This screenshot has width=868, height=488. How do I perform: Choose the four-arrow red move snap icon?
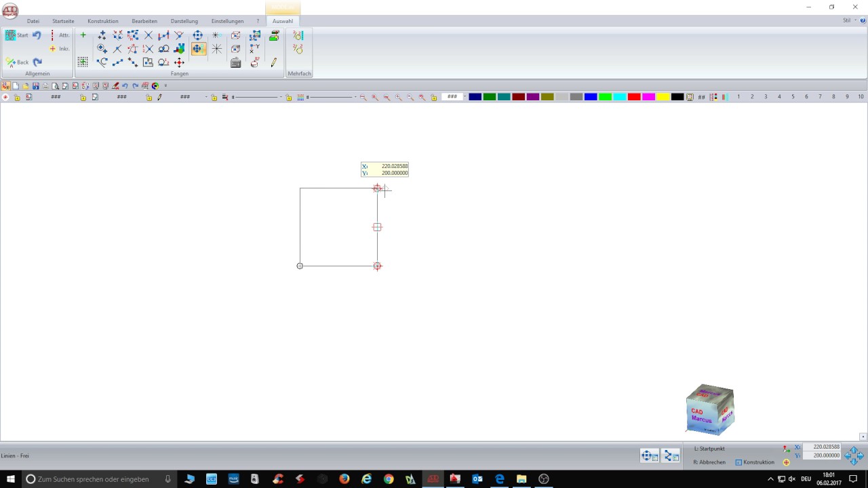[180, 62]
